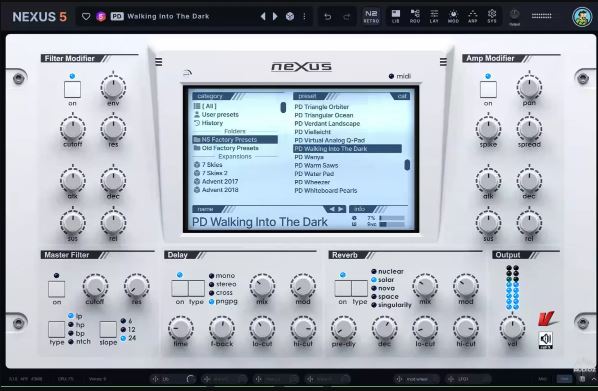Select User presets category

tap(216, 114)
